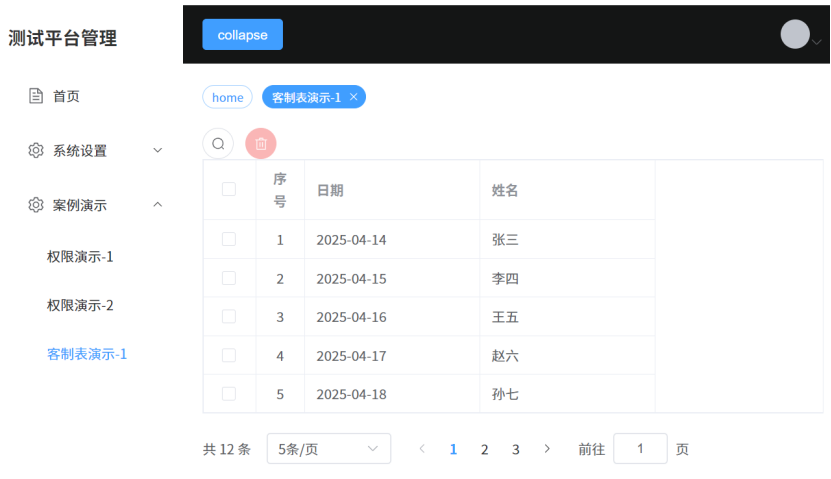Viewport: 831px width, 479px height.
Task: Click date cell 2025-04-14
Action: (x=351, y=240)
